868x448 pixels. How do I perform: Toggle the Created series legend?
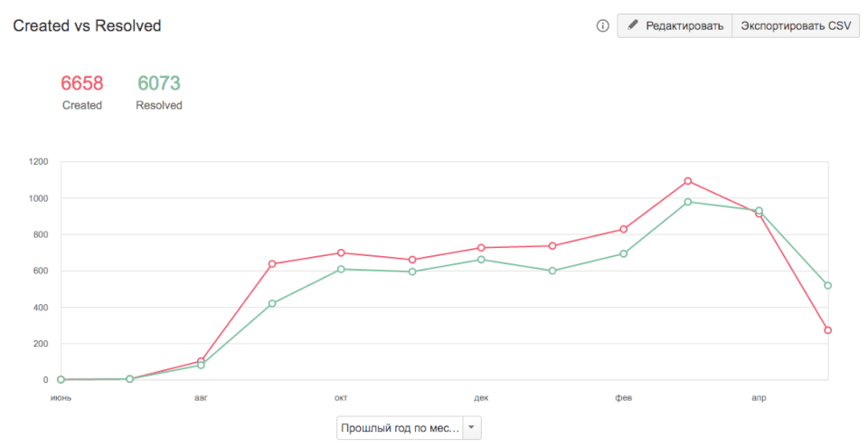tap(82, 105)
